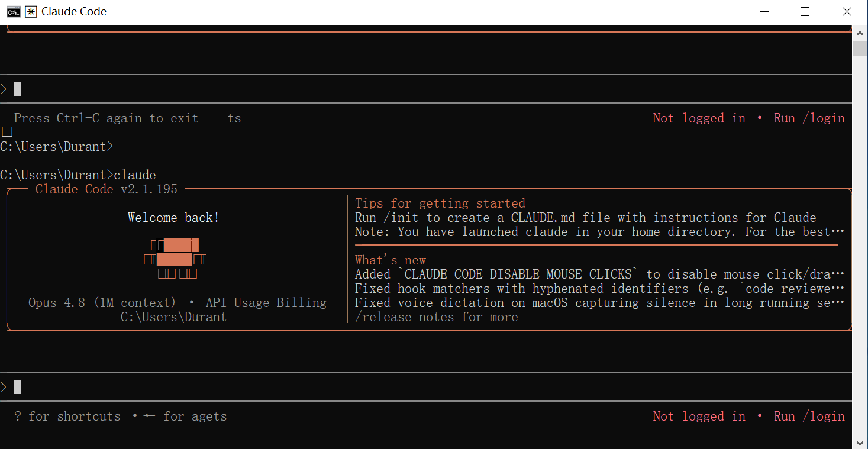The width and height of the screenshot is (868, 449).
Task: Click upper 'Run /login' text
Action: pos(809,118)
